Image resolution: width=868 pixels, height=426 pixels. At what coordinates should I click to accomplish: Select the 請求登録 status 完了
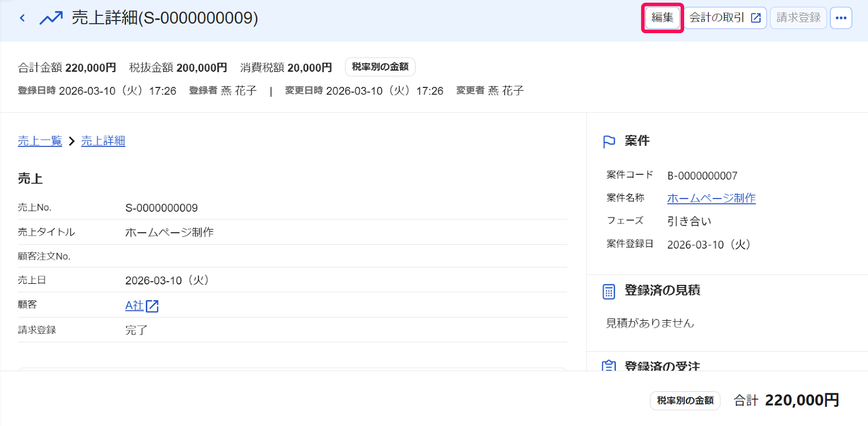[136, 330]
